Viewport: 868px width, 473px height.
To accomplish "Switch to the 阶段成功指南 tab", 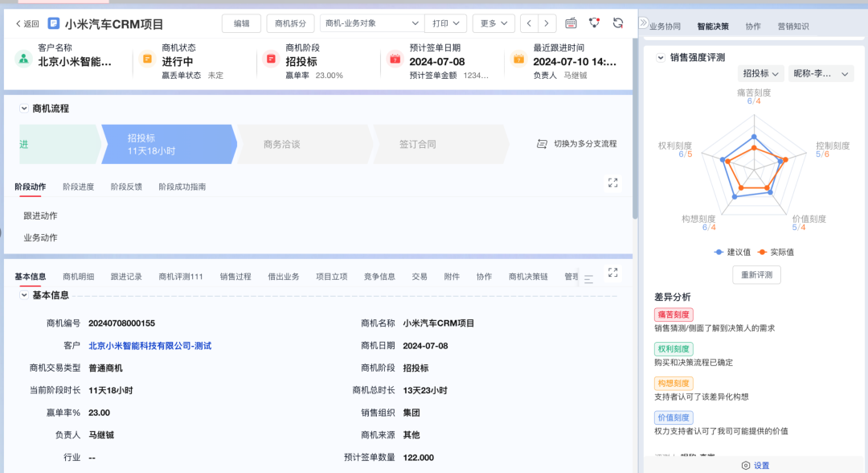I will (182, 187).
